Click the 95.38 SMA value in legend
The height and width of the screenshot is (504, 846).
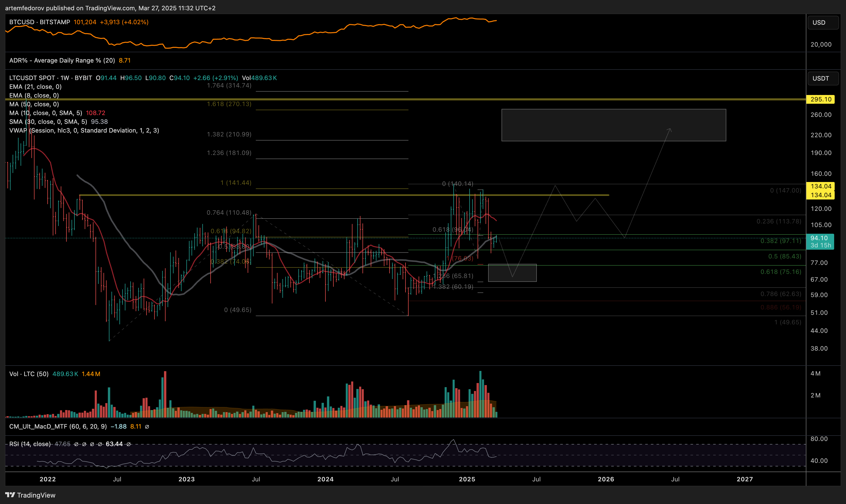99,122
